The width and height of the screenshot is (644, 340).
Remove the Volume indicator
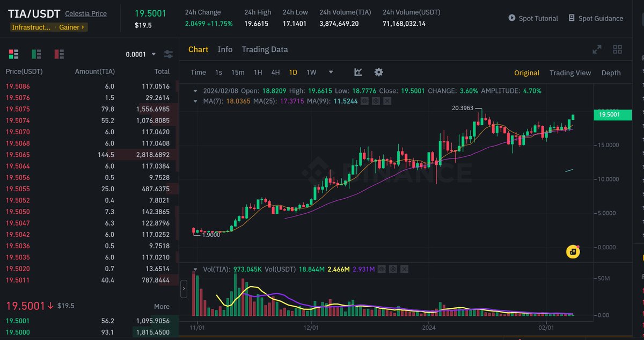click(x=405, y=269)
